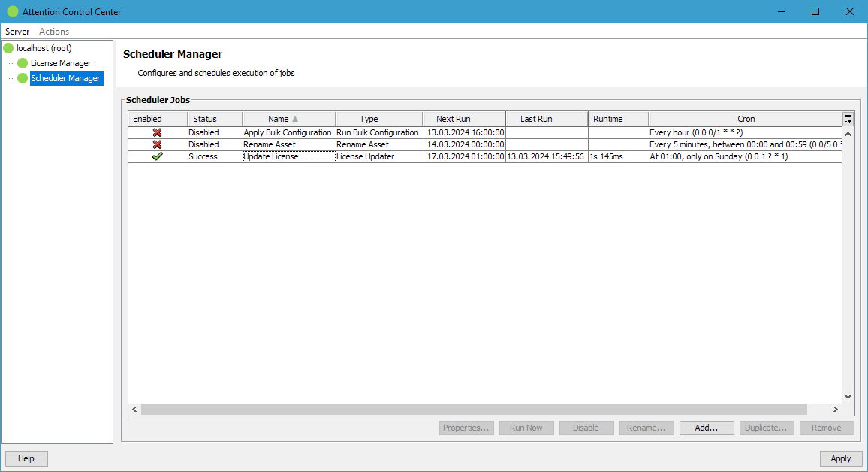Select License Manager in the tree
This screenshot has width=868, height=472.
pos(61,63)
